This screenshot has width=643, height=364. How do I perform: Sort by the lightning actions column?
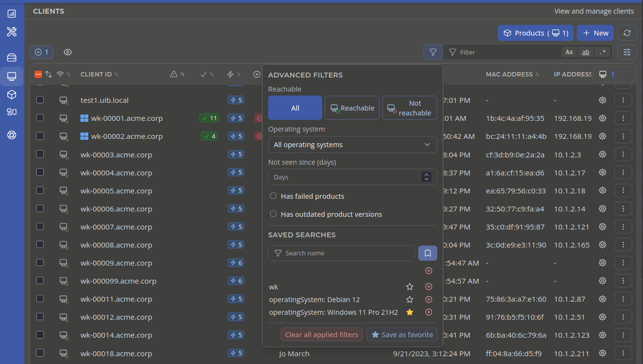[234, 75]
